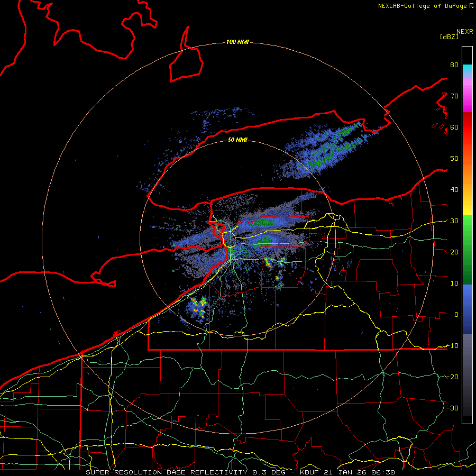Click the 70 value on the dBZ scale
The width and height of the screenshot is (476, 476).
pyautogui.click(x=454, y=96)
